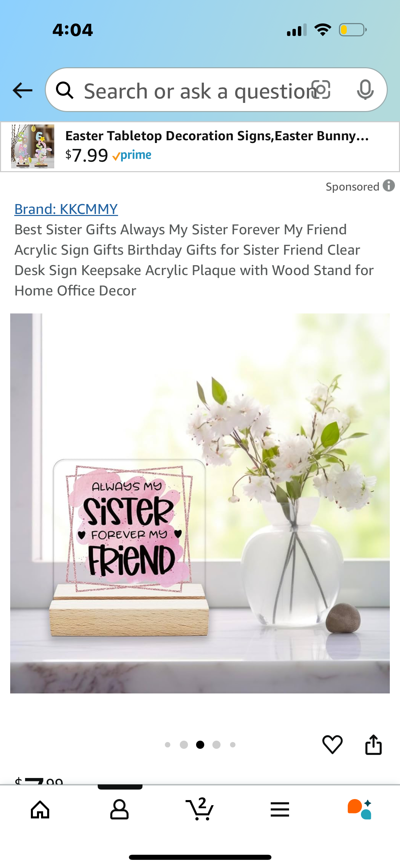The width and height of the screenshot is (400, 868).
Task: Tap the microphone voice search icon
Action: tap(365, 90)
